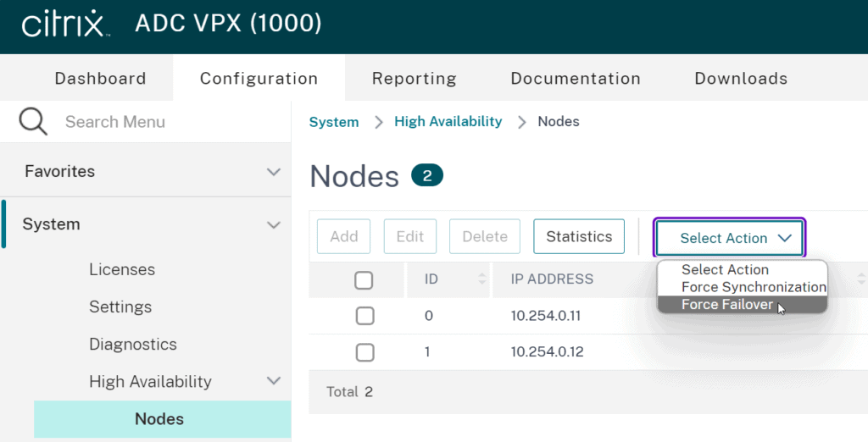Click the Statistics button

pos(579,236)
